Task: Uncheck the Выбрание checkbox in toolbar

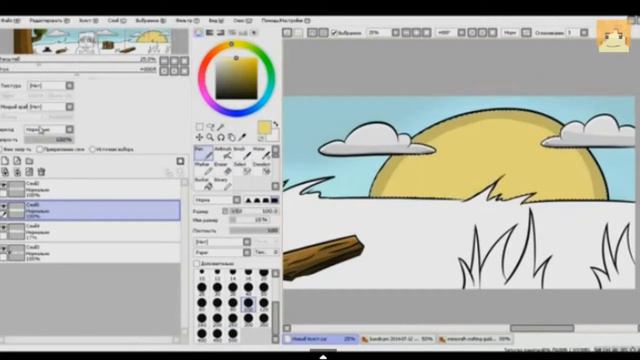Action: pyautogui.click(x=334, y=33)
